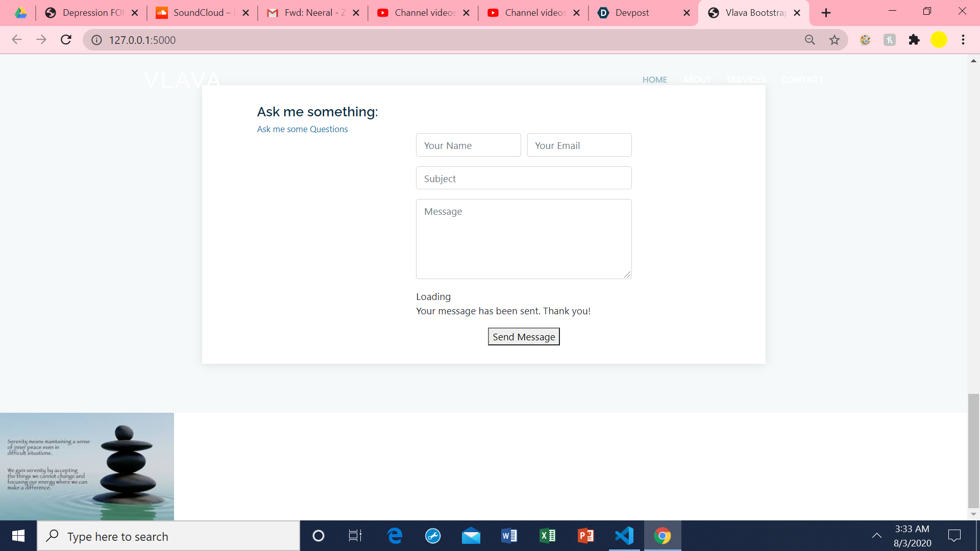View the site information icon
This screenshot has width=980, height=551.
tap(96, 40)
